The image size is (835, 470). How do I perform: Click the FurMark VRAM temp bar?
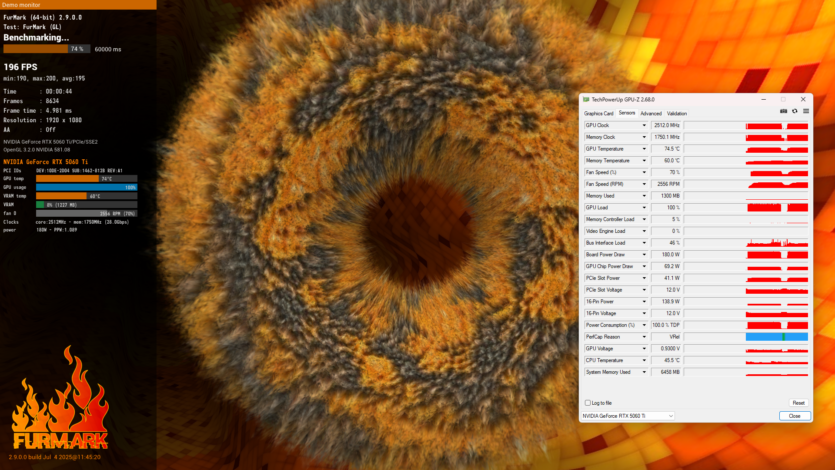pyautogui.click(x=86, y=196)
